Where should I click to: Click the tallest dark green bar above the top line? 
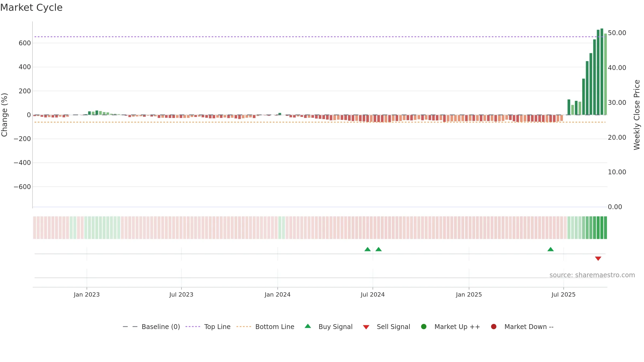click(x=602, y=72)
